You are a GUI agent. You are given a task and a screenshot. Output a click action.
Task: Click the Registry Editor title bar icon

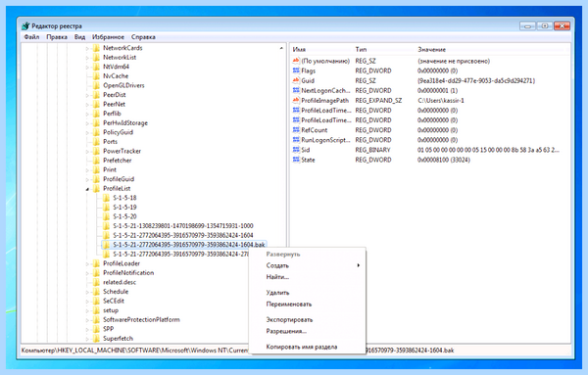[x=25, y=25]
